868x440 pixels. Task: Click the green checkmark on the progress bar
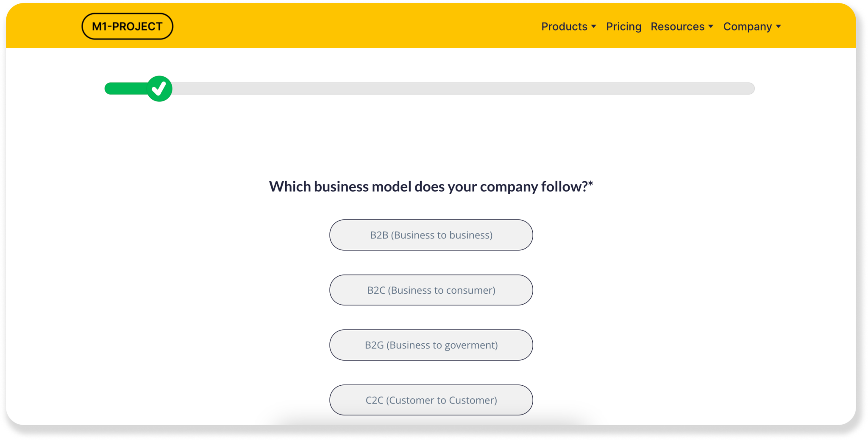160,88
